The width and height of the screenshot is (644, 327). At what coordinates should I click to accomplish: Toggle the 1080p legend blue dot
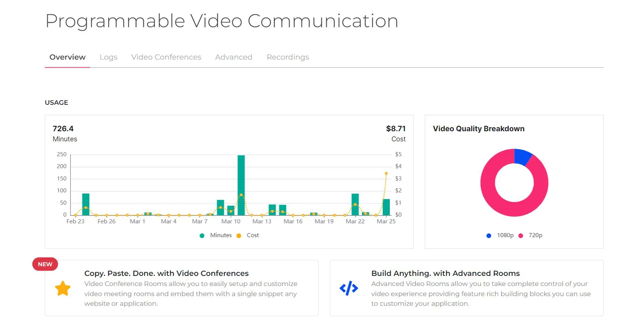489,236
